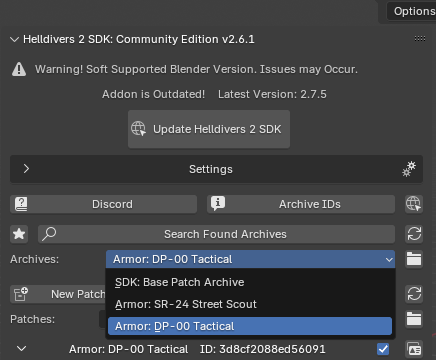
Task: Click folder icon next to Archives dropdown
Action: coord(414,259)
